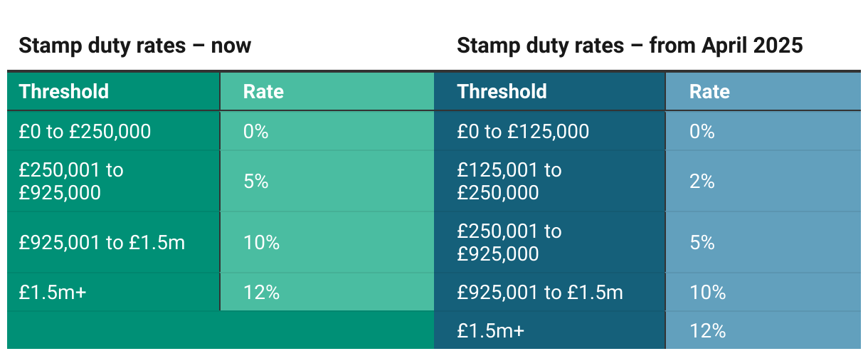
Task: Click the 0% rate beside £0 to £250,000
Action: click(255, 132)
